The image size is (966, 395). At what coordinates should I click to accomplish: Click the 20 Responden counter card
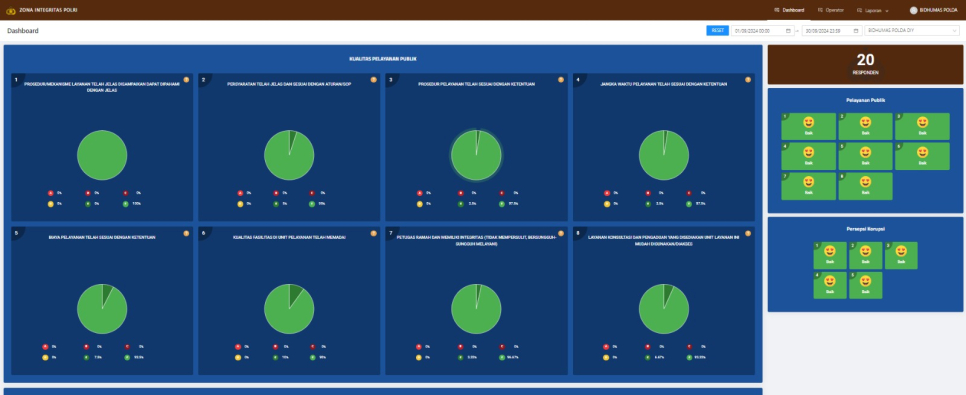point(865,64)
